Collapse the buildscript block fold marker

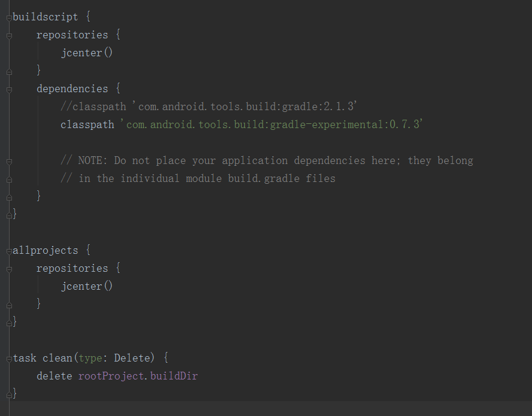(9, 17)
